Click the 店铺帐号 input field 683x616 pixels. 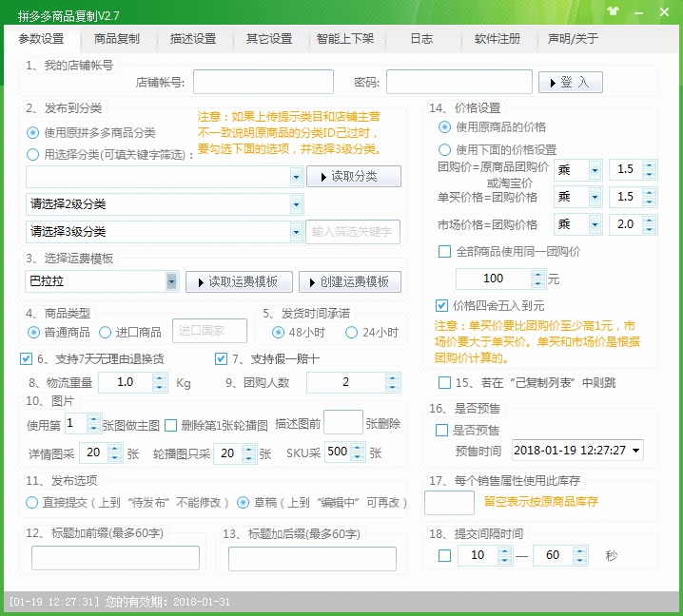[263, 83]
